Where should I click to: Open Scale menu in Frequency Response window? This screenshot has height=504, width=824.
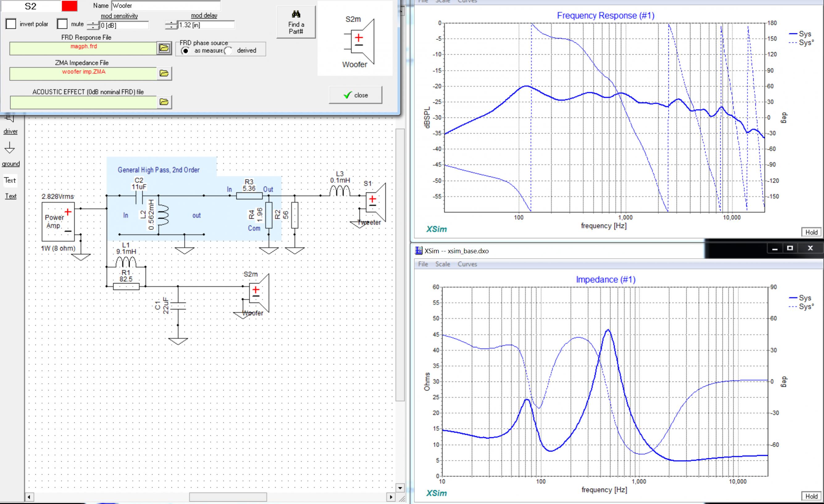[x=442, y=1]
